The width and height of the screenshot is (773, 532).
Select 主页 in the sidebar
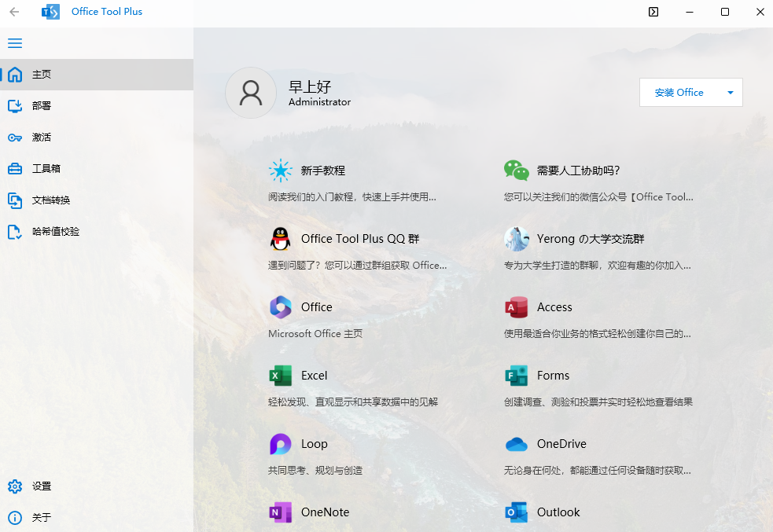(x=39, y=74)
